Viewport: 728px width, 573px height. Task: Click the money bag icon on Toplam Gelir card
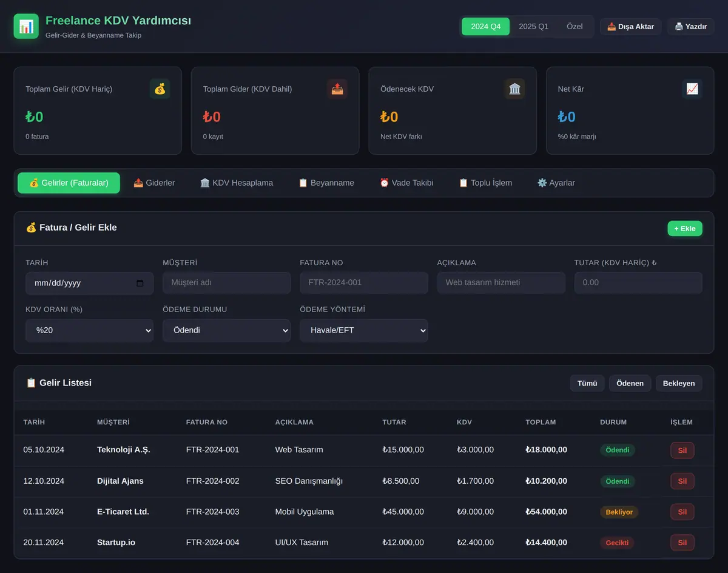[160, 89]
